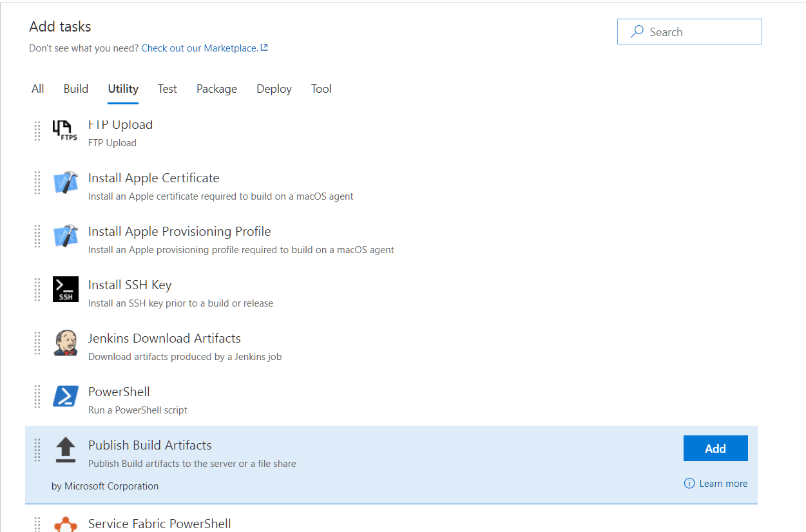This screenshot has height=532, width=806.
Task: Select the Install Apple Certificate title
Action: [154, 178]
